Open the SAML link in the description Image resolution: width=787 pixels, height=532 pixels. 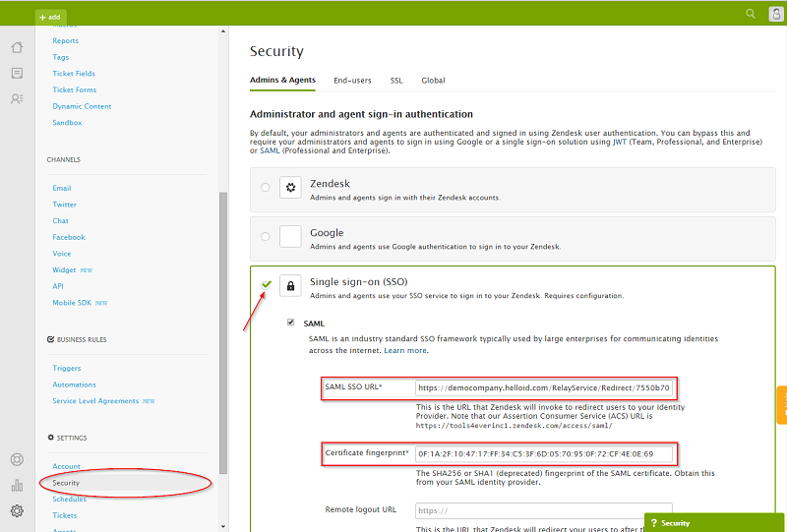tap(270, 150)
